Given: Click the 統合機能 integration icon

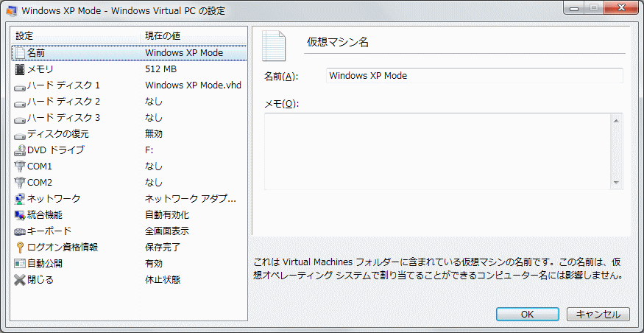Looking at the screenshot, I should pos(20,215).
